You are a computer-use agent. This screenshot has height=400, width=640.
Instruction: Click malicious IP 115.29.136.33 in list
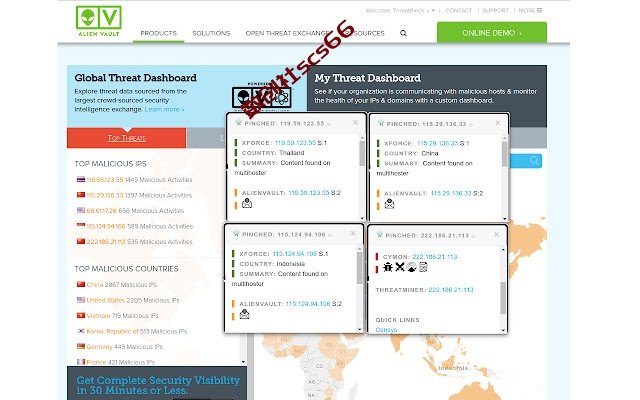pyautogui.click(x=104, y=195)
